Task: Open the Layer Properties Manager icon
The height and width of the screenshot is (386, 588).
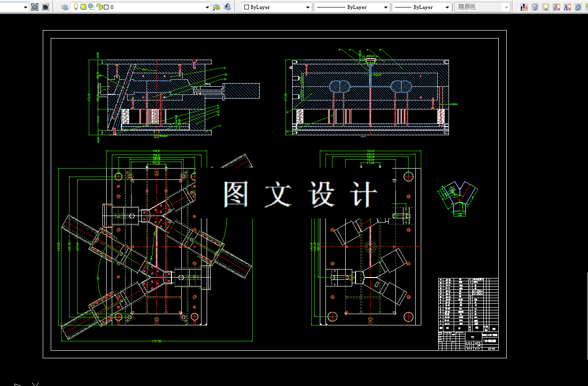Action: 65,7
